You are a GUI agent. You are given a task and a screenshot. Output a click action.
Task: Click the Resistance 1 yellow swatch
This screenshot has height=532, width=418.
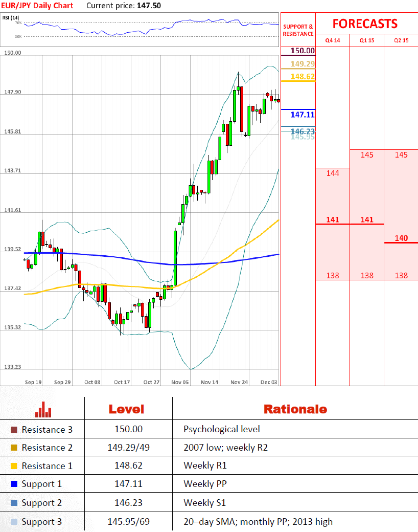(x=14, y=466)
